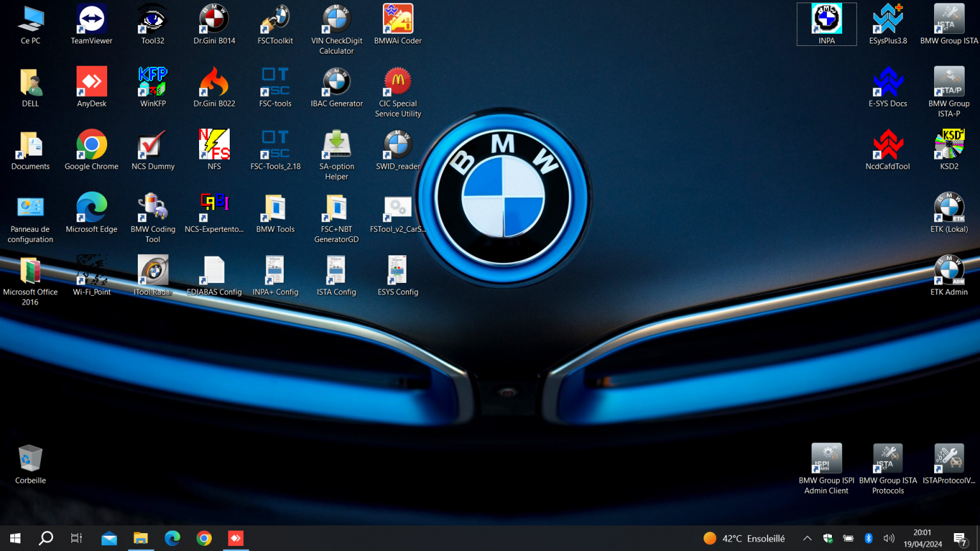The width and height of the screenshot is (980, 551).
Task: Click the taskbar search icon
Action: tap(46, 538)
